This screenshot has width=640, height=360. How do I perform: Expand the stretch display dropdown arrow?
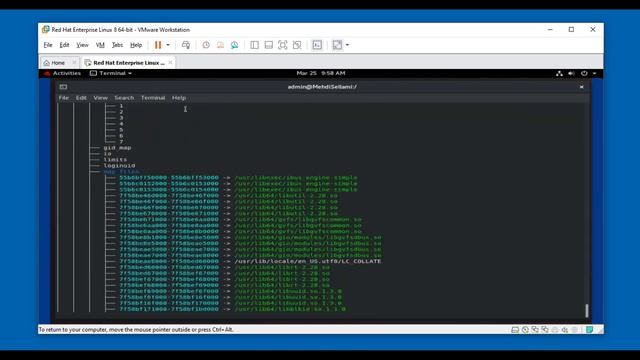click(x=347, y=45)
